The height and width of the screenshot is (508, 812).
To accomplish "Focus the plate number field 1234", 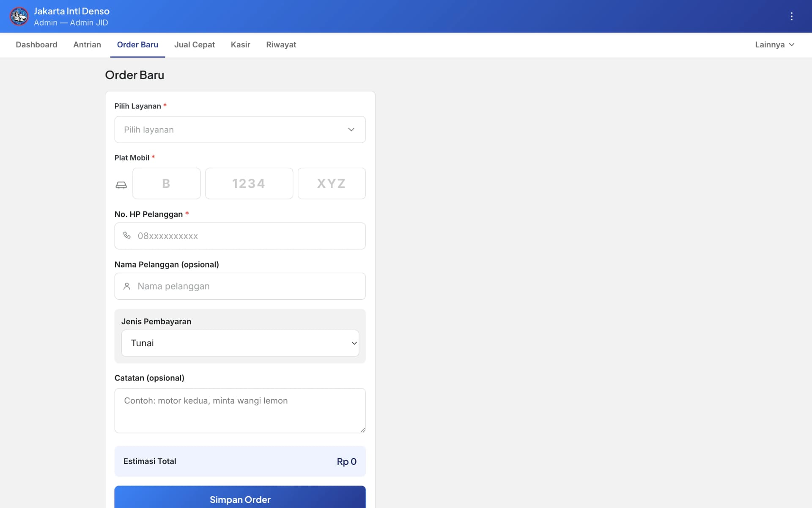I will 249,183.
